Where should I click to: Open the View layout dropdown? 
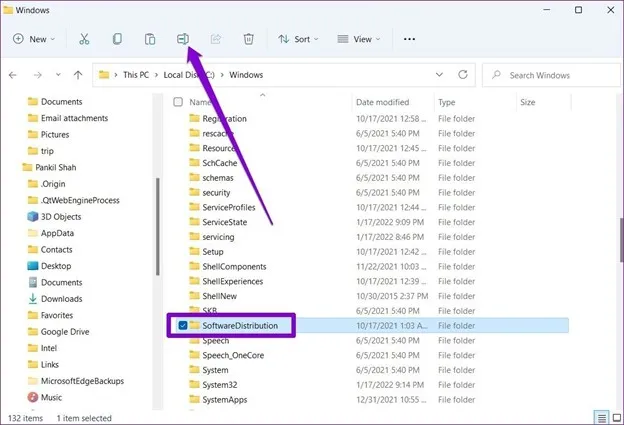[x=359, y=39]
